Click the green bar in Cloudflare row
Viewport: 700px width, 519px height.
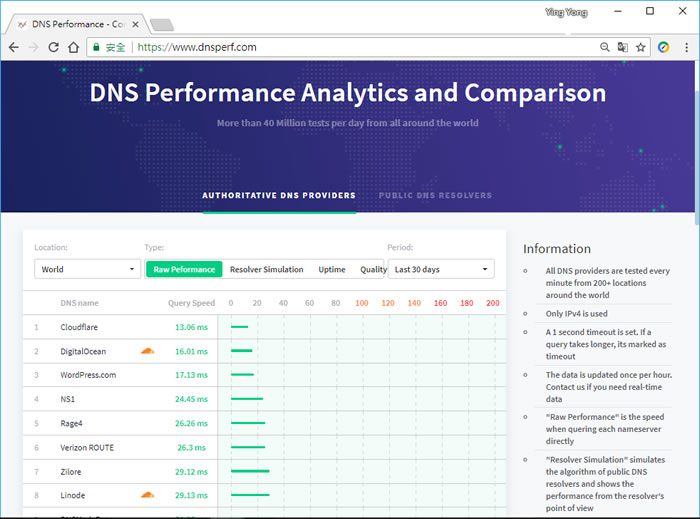(239, 327)
